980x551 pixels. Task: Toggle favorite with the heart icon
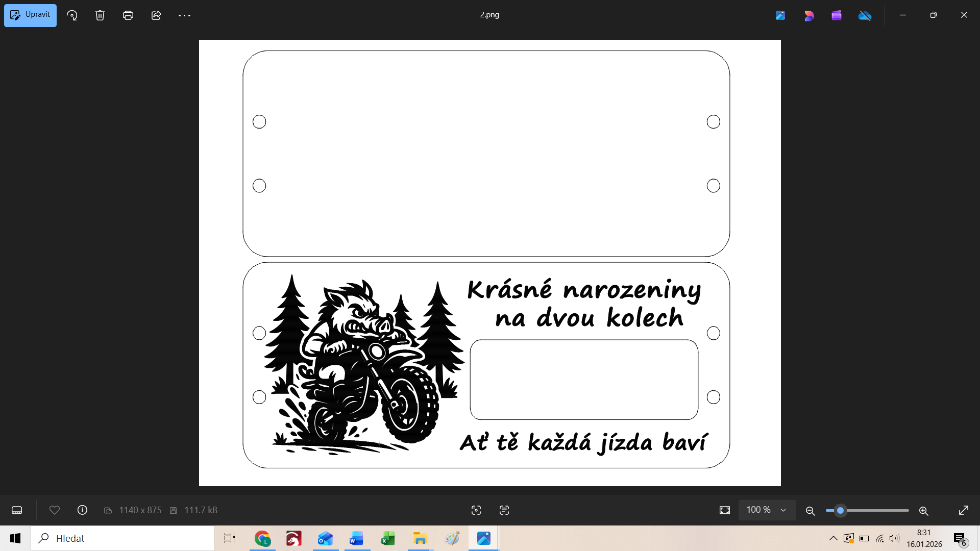[x=55, y=510]
